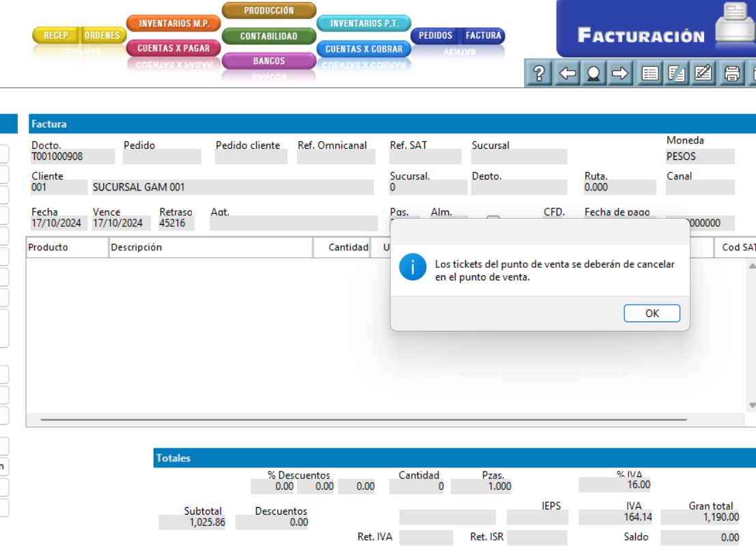Open the RECEP. module
756x546 pixels.
pyautogui.click(x=57, y=36)
